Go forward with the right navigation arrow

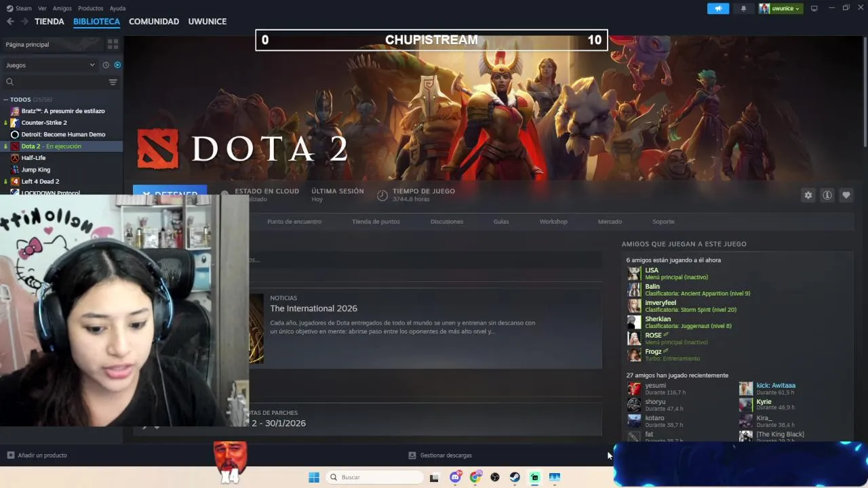coord(24,22)
